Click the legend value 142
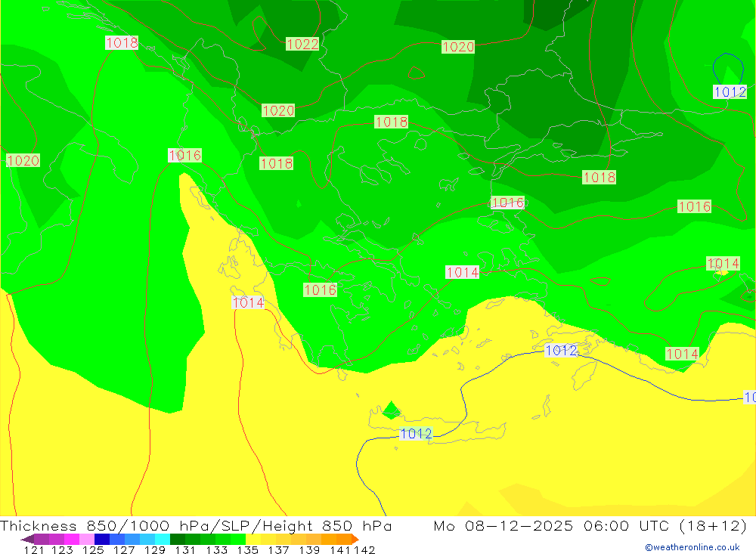The image size is (756, 554). (364, 550)
